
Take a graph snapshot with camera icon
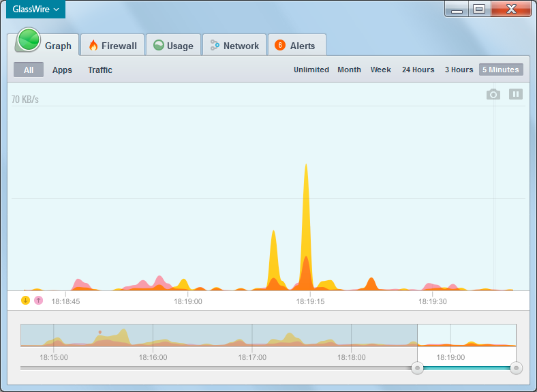(x=493, y=94)
